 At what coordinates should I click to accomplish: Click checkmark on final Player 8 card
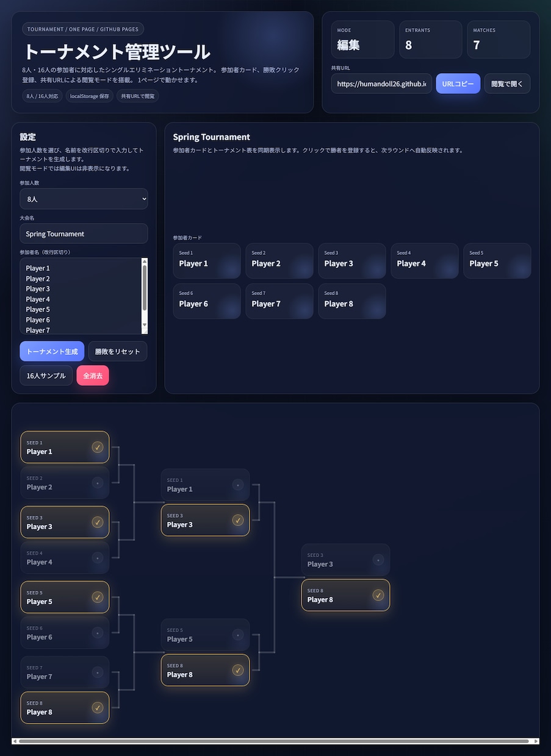pos(378,595)
